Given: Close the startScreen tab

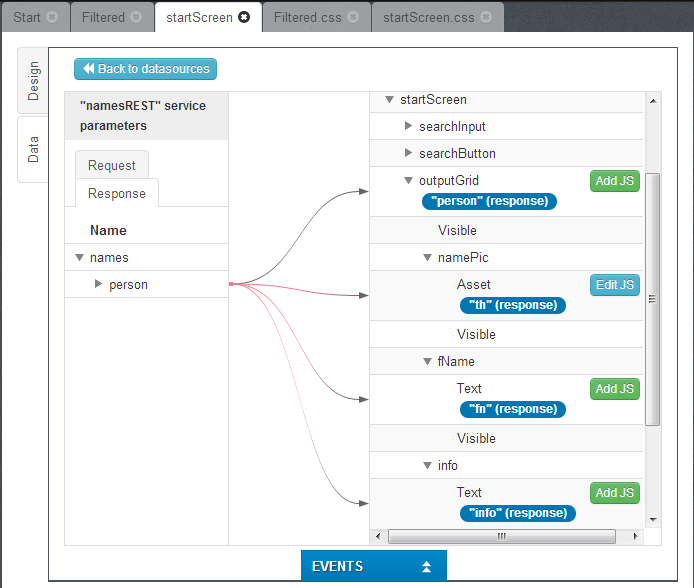Looking at the screenshot, I should coord(244,17).
